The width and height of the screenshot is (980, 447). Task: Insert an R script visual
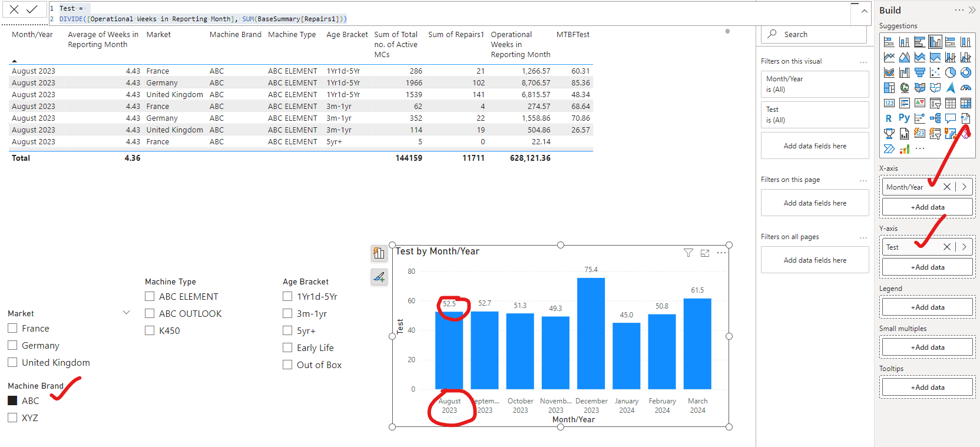[x=889, y=118]
